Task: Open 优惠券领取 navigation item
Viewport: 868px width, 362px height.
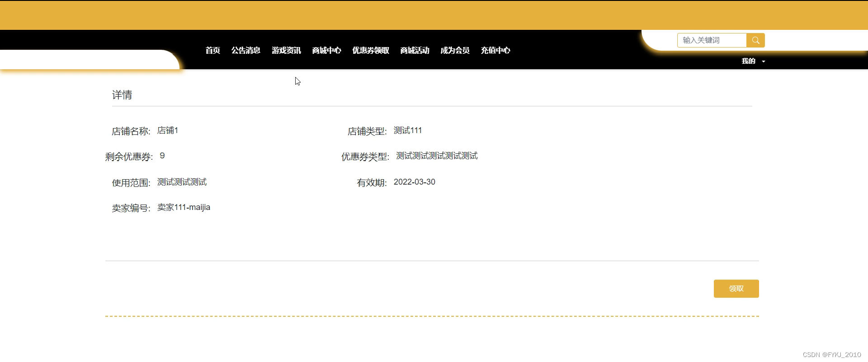Action: pos(371,50)
